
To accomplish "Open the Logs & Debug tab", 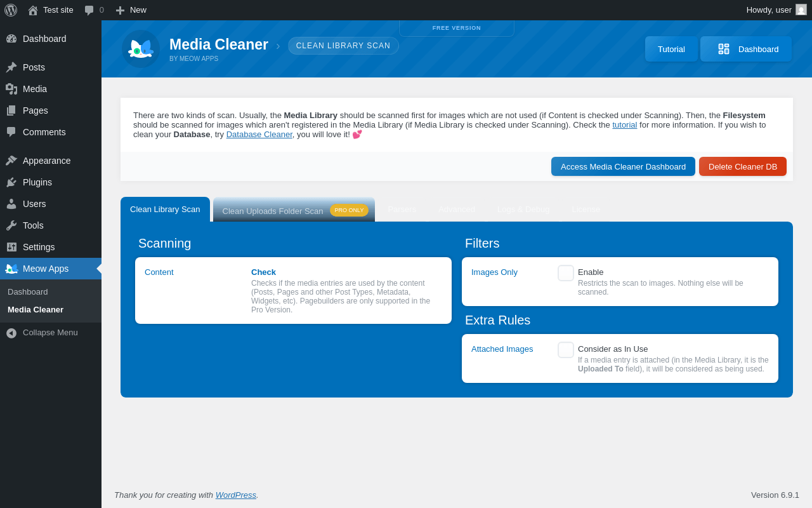I will [523, 210].
